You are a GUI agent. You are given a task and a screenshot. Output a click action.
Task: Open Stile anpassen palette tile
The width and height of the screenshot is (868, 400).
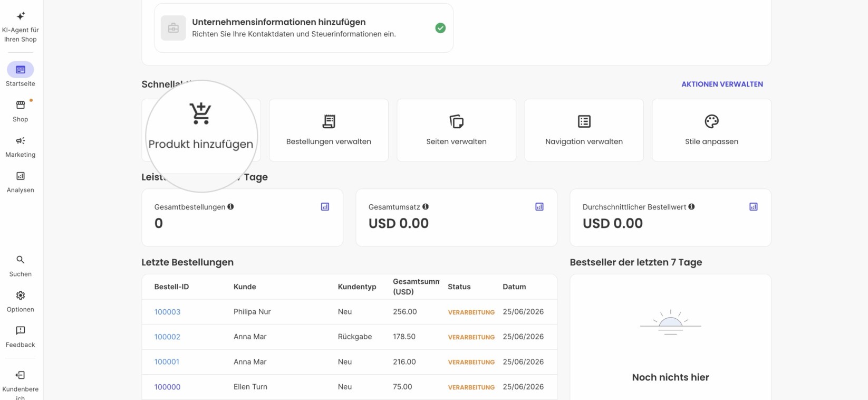pos(711,130)
